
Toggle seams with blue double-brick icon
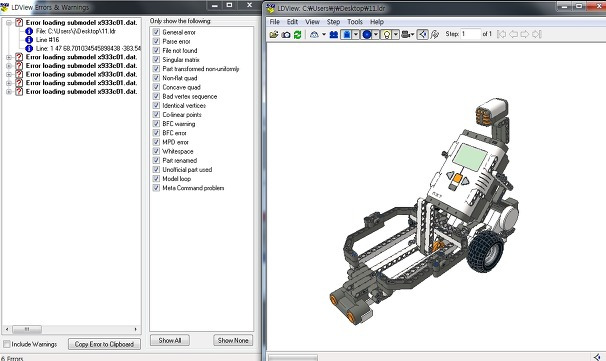point(334,35)
